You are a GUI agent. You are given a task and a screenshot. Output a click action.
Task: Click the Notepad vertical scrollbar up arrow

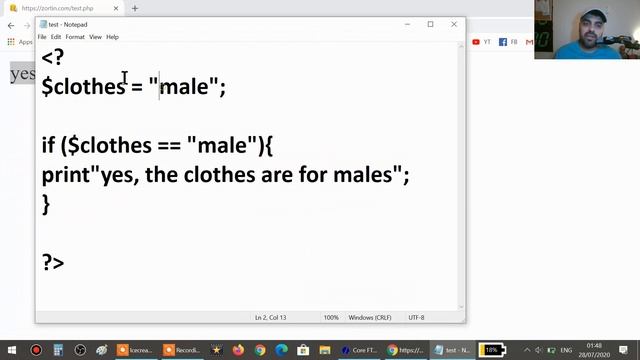[461, 46]
